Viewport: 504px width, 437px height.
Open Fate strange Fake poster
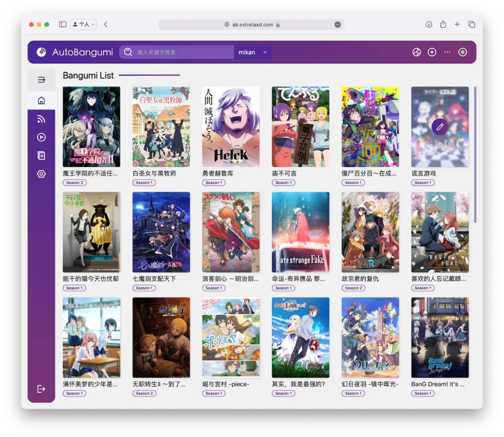301,232
